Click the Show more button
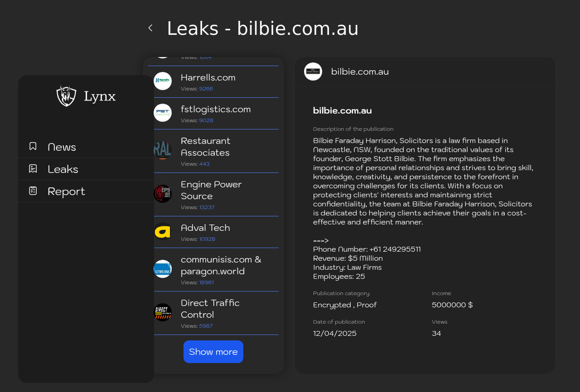This screenshot has height=392, width=580. [x=213, y=352]
